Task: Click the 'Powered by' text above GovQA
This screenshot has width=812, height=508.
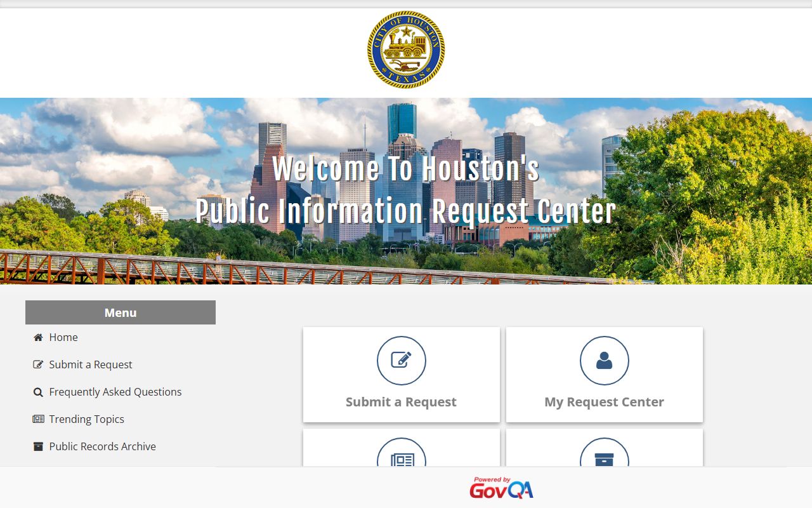Action: 492,479
